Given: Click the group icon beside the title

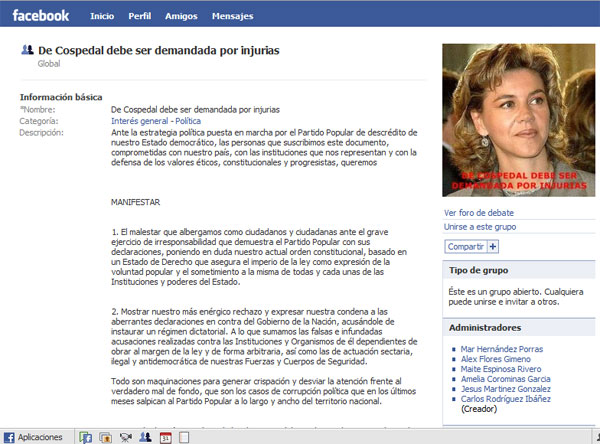Looking at the screenshot, I should (x=27, y=50).
